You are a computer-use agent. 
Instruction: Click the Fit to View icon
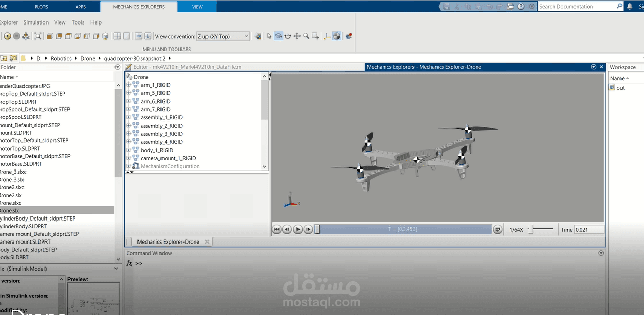(38, 36)
